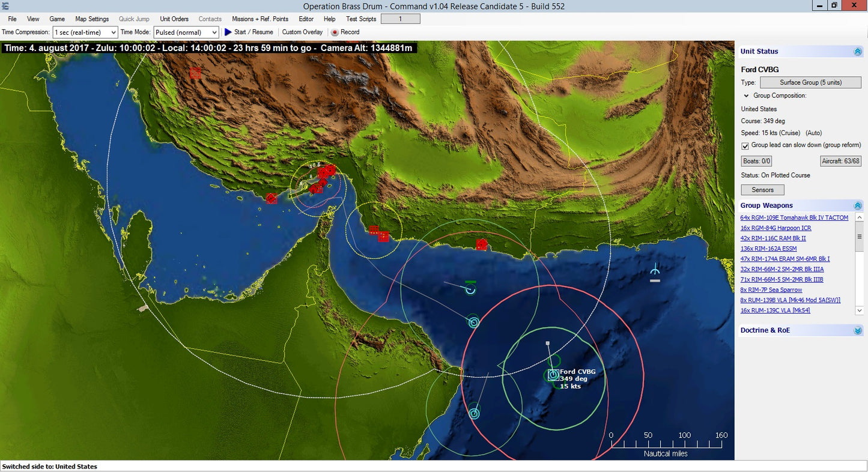Viewport: 868px width, 472px height.
Task: Select the cyan aircraft contact in the eastern Arabian Sea
Action: pos(654,270)
